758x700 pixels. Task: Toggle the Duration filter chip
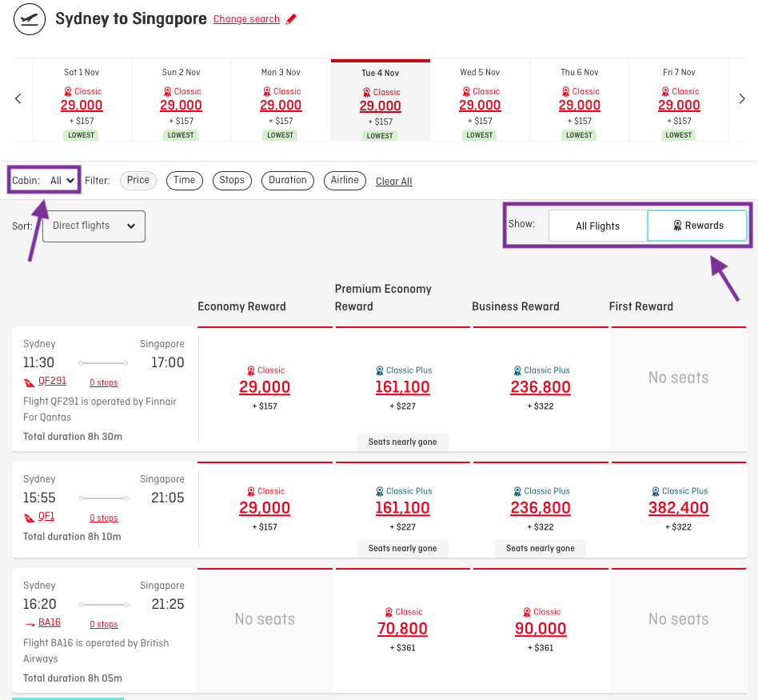click(x=288, y=181)
